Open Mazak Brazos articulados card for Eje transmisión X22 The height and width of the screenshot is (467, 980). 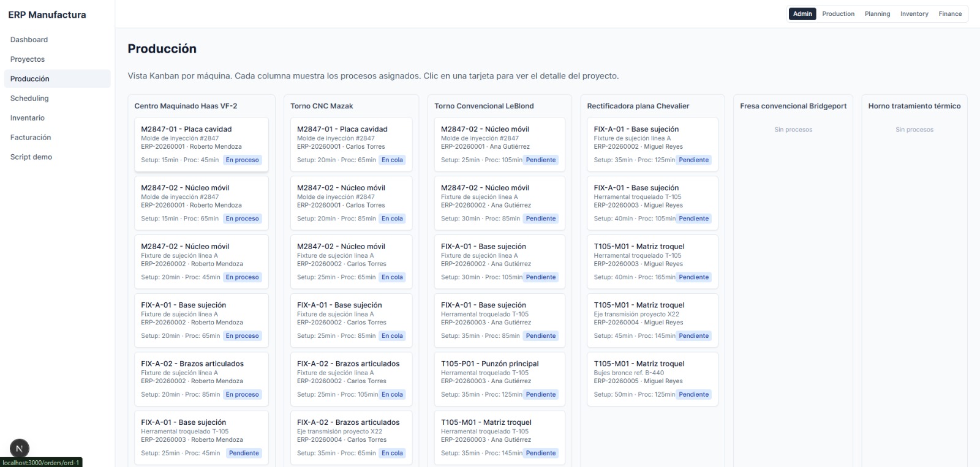pyautogui.click(x=351, y=438)
